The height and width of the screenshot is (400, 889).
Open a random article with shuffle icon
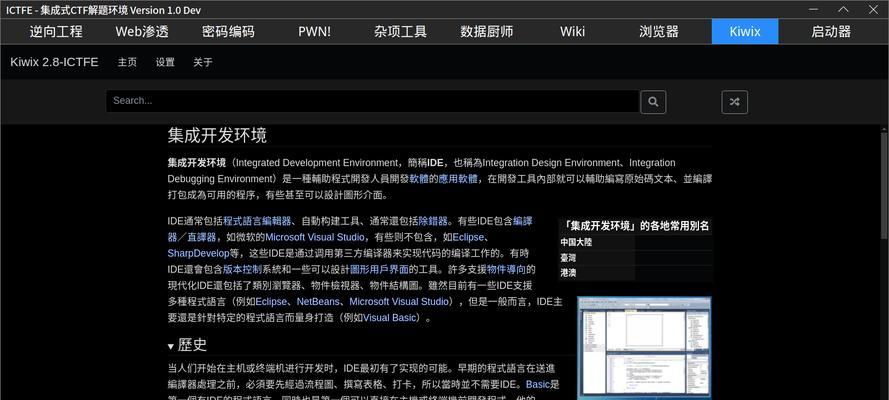tap(734, 102)
